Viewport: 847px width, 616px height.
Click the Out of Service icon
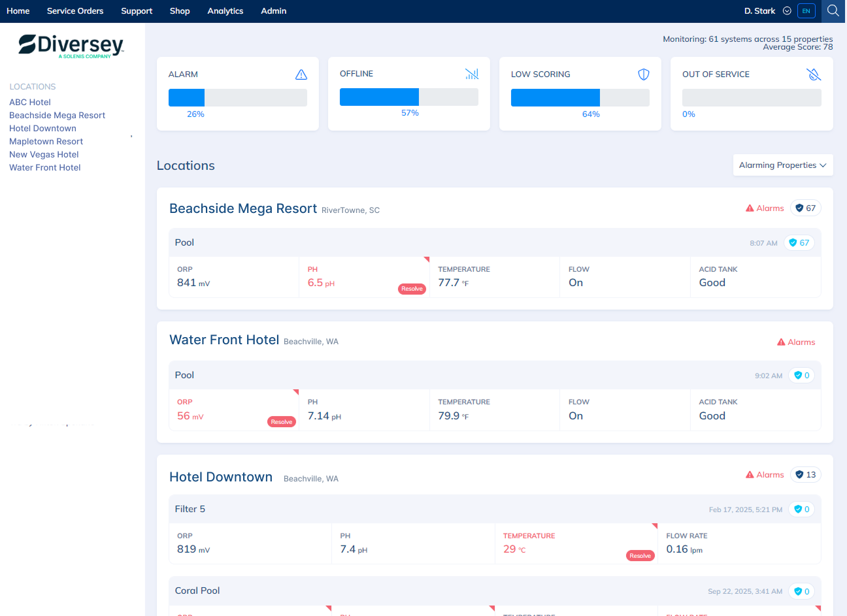click(814, 74)
